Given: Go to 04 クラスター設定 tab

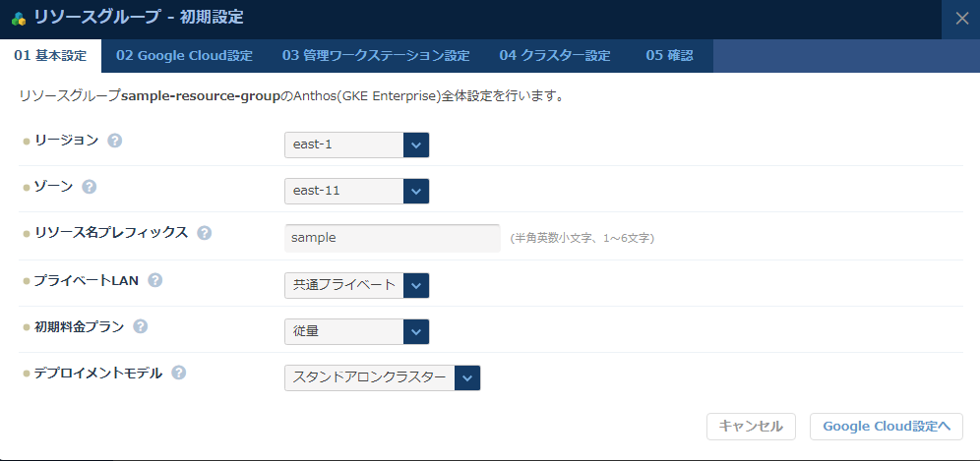Looking at the screenshot, I should tap(555, 55).
